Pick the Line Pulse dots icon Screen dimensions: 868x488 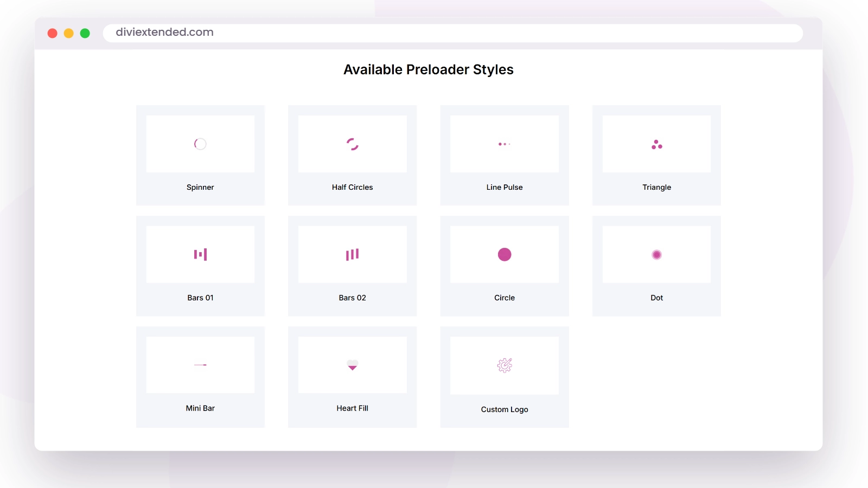pos(505,144)
